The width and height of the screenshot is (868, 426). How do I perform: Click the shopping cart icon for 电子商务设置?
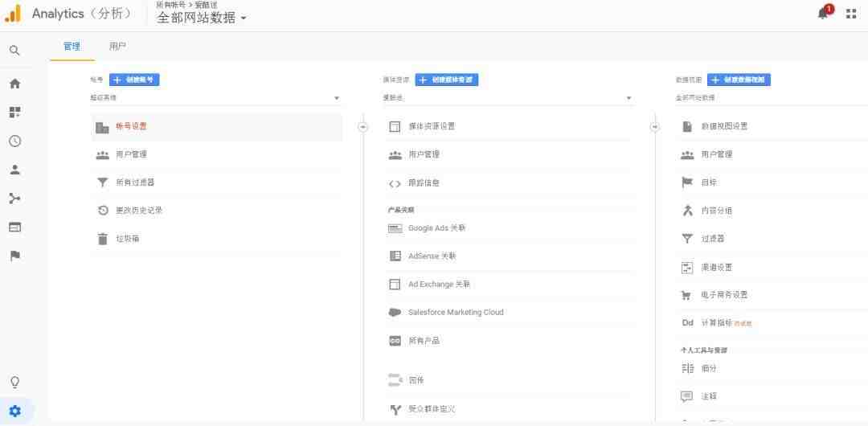coord(686,295)
